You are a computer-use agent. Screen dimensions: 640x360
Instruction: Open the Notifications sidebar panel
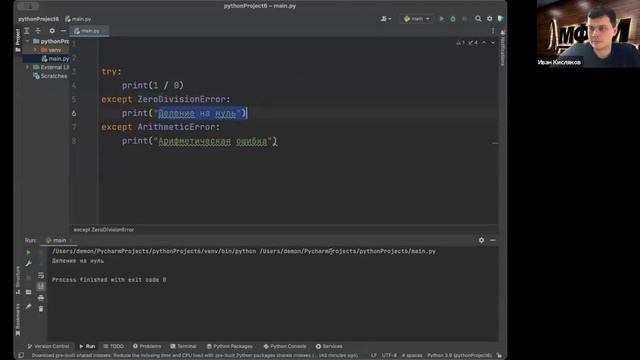point(502,47)
